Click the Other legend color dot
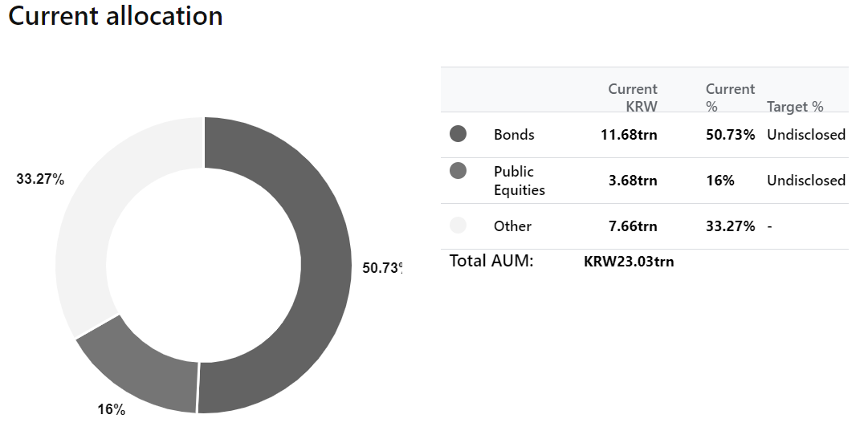The width and height of the screenshot is (868, 439). click(458, 226)
